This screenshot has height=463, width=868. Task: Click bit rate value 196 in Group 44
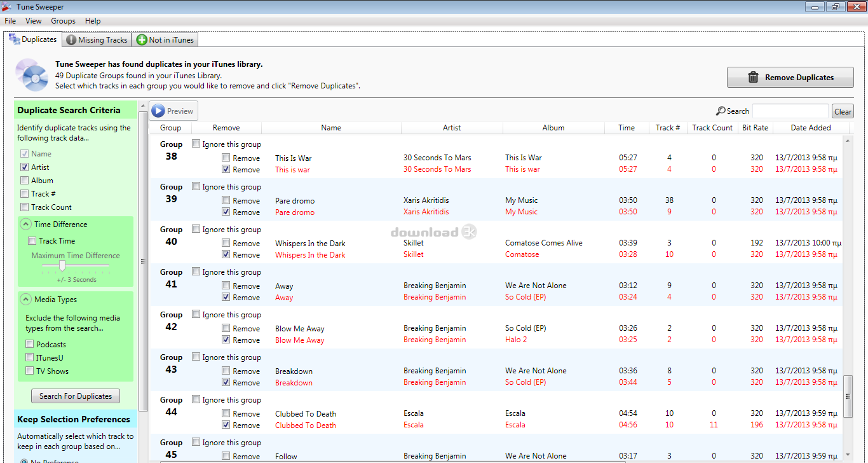[757, 425]
